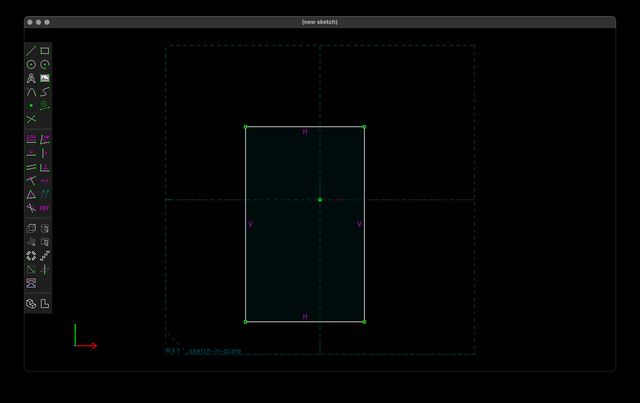This screenshot has height=403, width=640.
Task: Apply perpendicular constraint
Action: click(45, 167)
